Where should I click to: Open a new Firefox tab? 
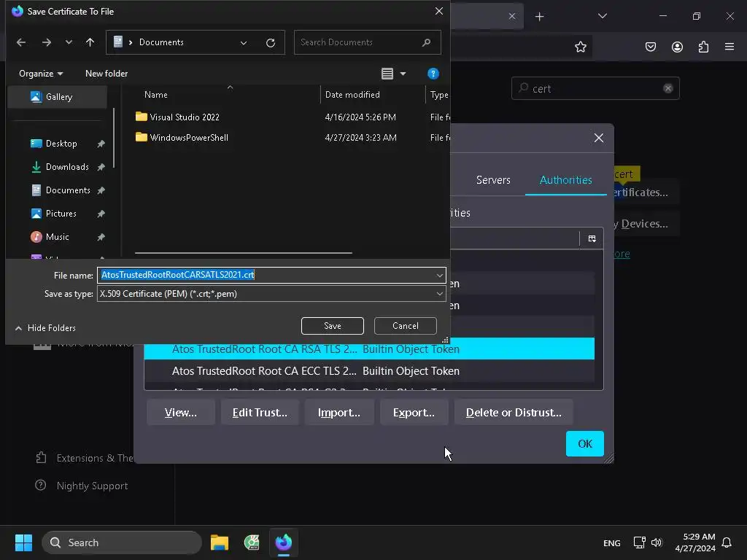point(539,17)
